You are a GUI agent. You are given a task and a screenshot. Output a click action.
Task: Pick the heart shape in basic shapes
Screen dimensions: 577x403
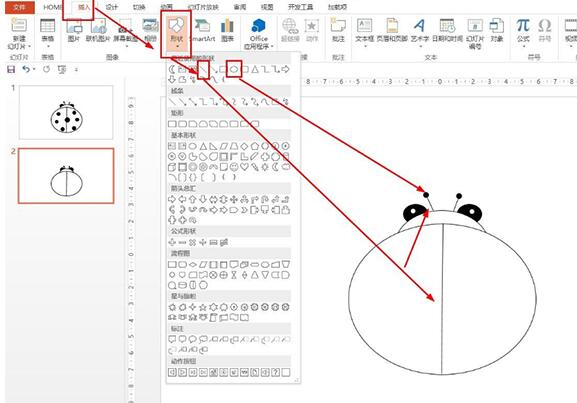point(244,167)
